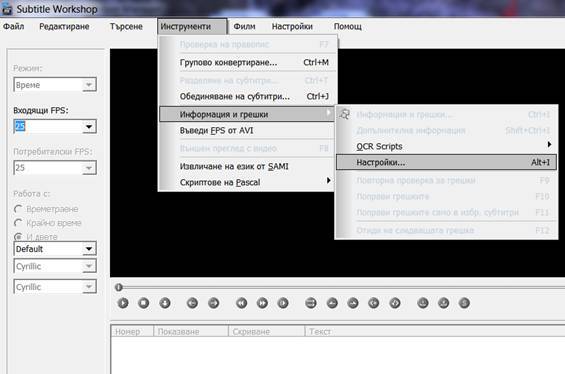The height and width of the screenshot is (374, 565).
Task: Click greyed Поправи грешките само в избр. субтитри
Action: click(446, 212)
